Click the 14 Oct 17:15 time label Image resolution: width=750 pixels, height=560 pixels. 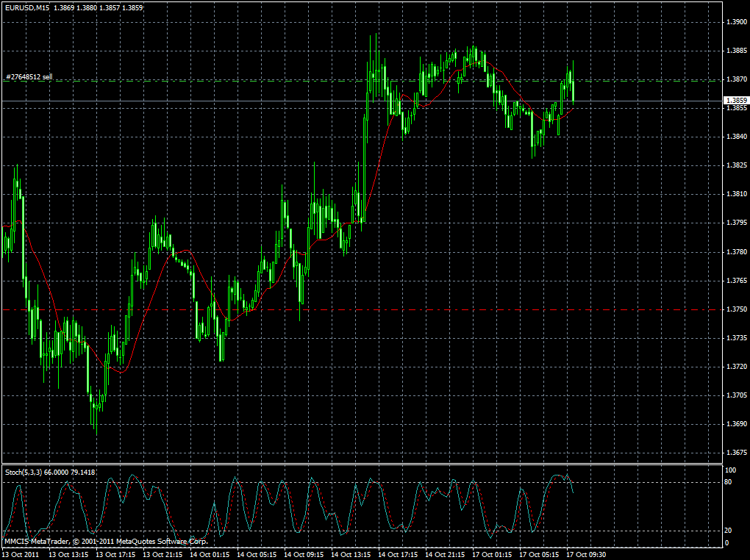[398, 555]
